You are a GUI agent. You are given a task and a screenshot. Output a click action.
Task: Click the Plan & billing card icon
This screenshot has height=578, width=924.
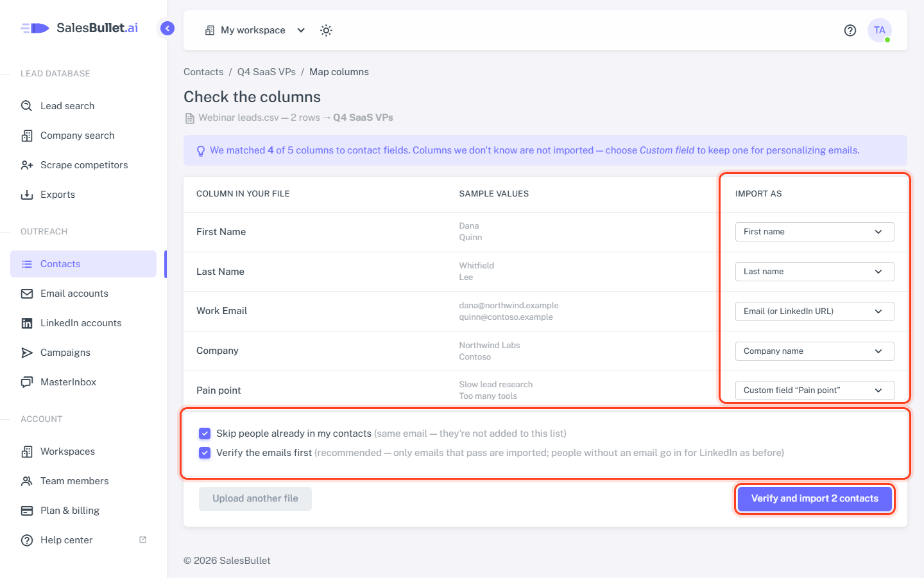coord(27,511)
